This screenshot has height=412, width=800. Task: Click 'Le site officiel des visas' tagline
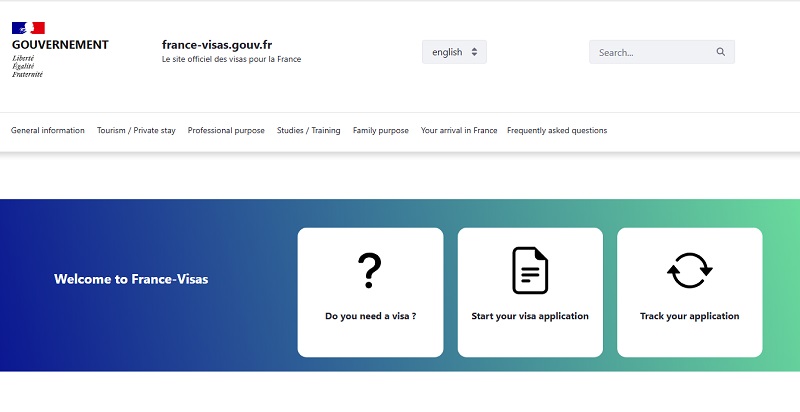(x=232, y=59)
